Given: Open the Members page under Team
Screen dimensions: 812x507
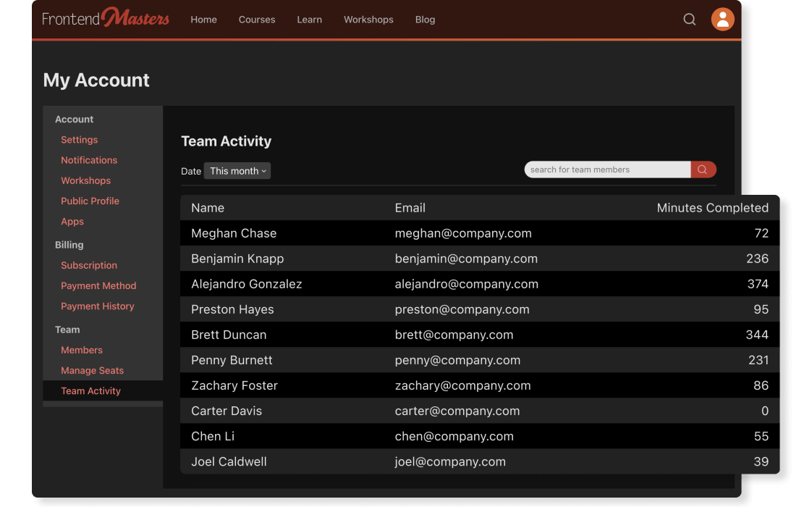Looking at the screenshot, I should 81,350.
